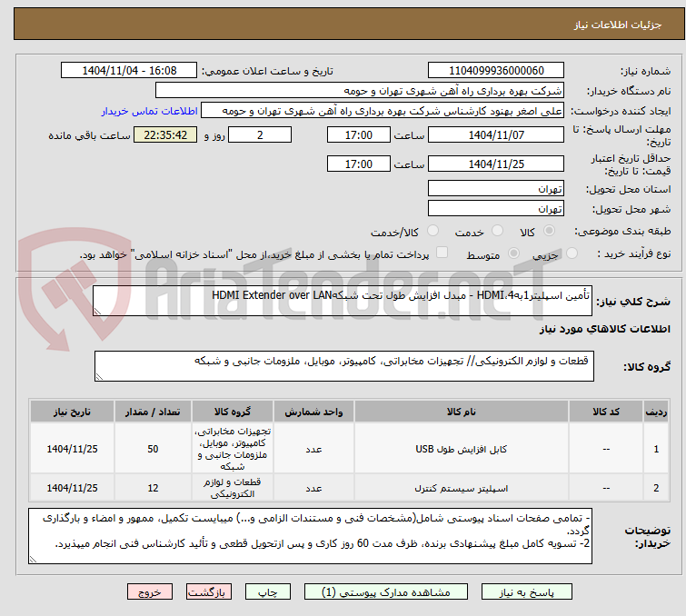This screenshot has height=616, width=686.
Task: Click the ایجاد کننده درخواست field
Action: click(383, 111)
